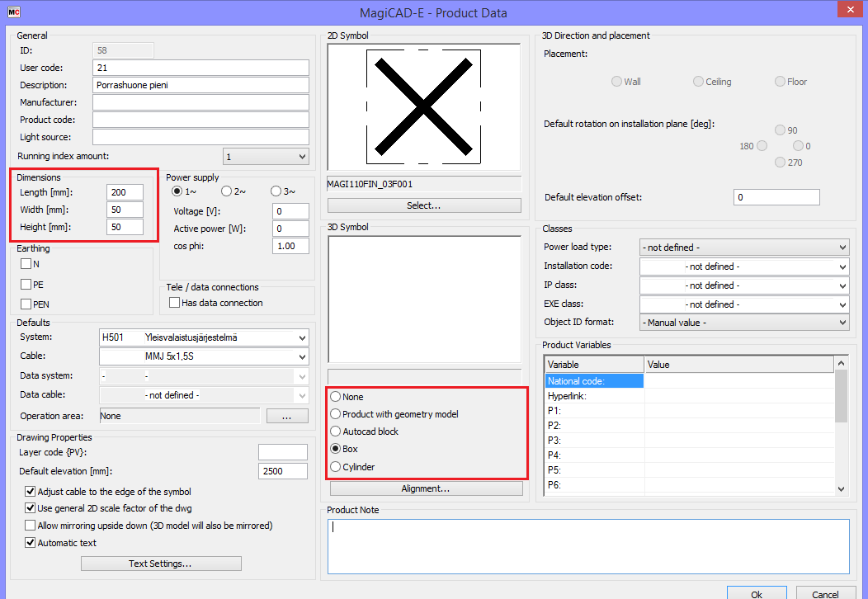Click the Operation area browse (...) button
The image size is (868, 599).
click(x=287, y=416)
